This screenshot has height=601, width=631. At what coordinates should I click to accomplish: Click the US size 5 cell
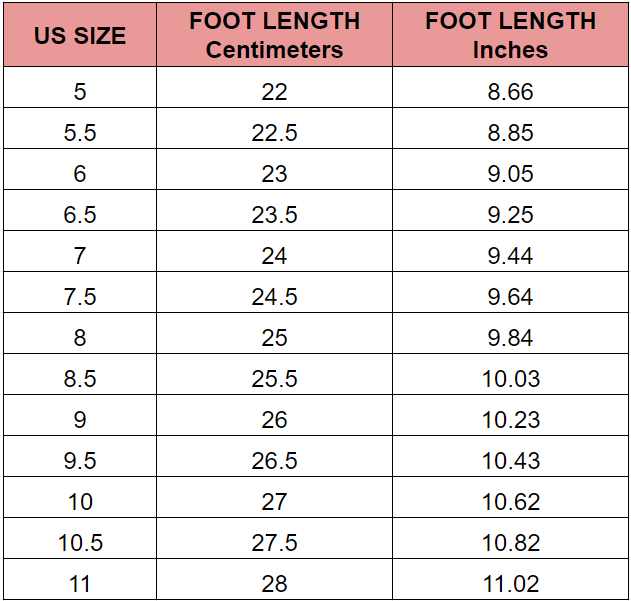(80, 87)
